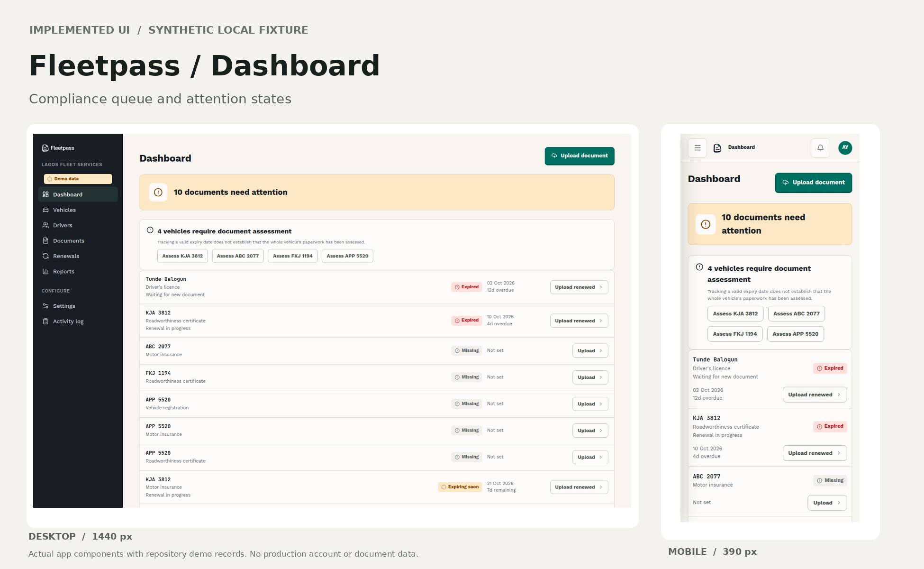
Task: Click Upload renewed for KJA 3812 Motor insurance
Action: point(579,487)
